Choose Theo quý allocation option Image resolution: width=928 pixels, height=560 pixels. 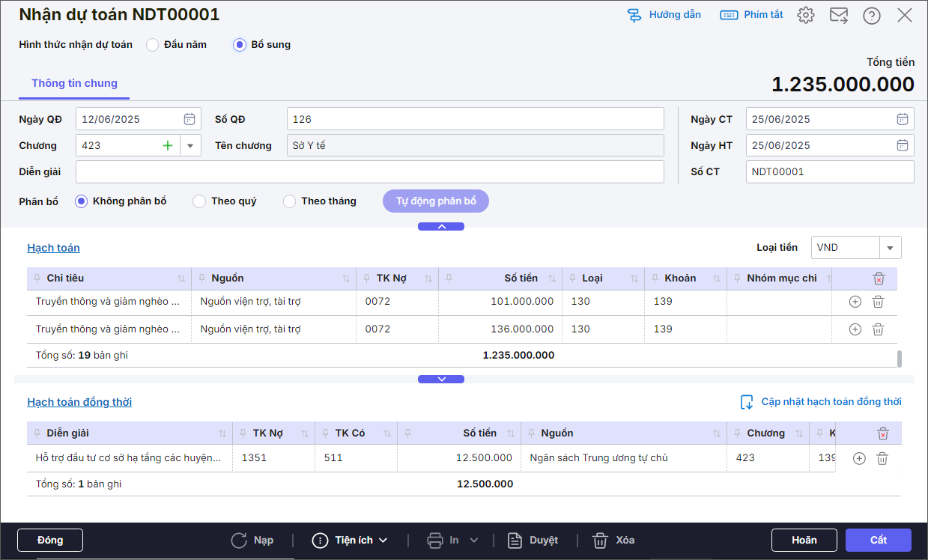(199, 201)
